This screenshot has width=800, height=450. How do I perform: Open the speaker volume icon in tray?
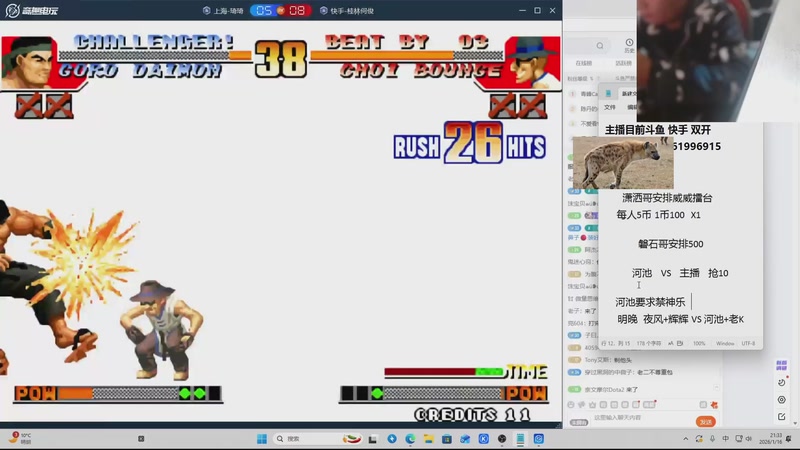749,439
